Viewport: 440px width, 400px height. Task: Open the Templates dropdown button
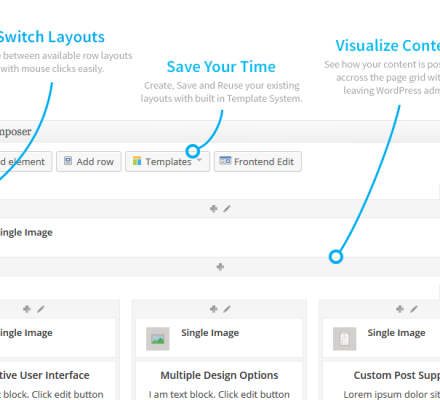click(167, 162)
